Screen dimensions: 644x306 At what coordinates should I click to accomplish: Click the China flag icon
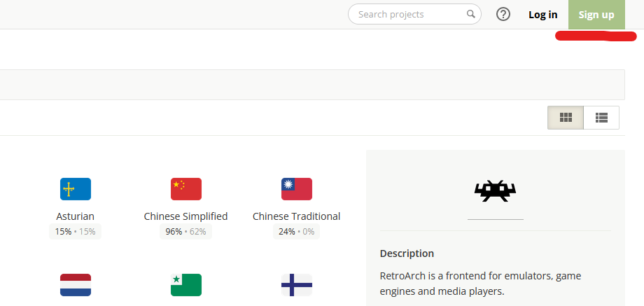pos(186,189)
